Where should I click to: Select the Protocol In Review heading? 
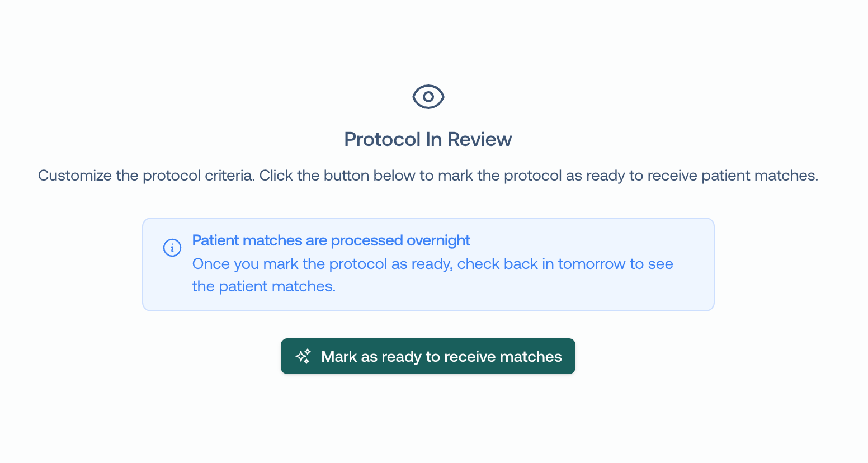point(428,139)
